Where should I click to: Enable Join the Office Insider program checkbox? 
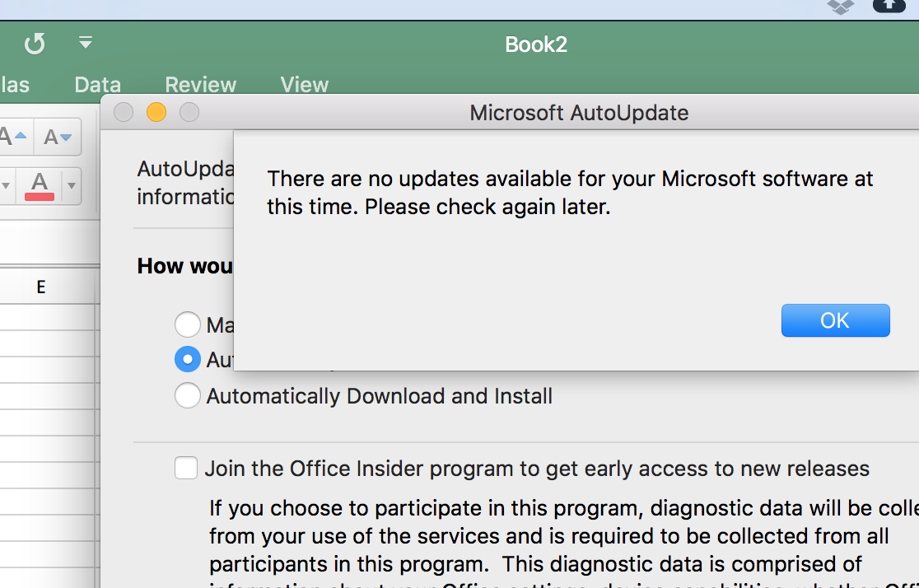point(186,469)
